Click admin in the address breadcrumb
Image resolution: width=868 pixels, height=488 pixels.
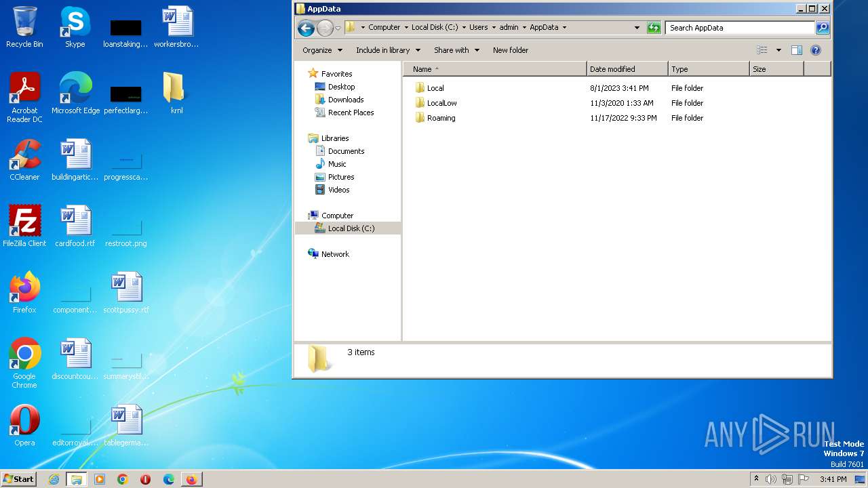coord(509,28)
